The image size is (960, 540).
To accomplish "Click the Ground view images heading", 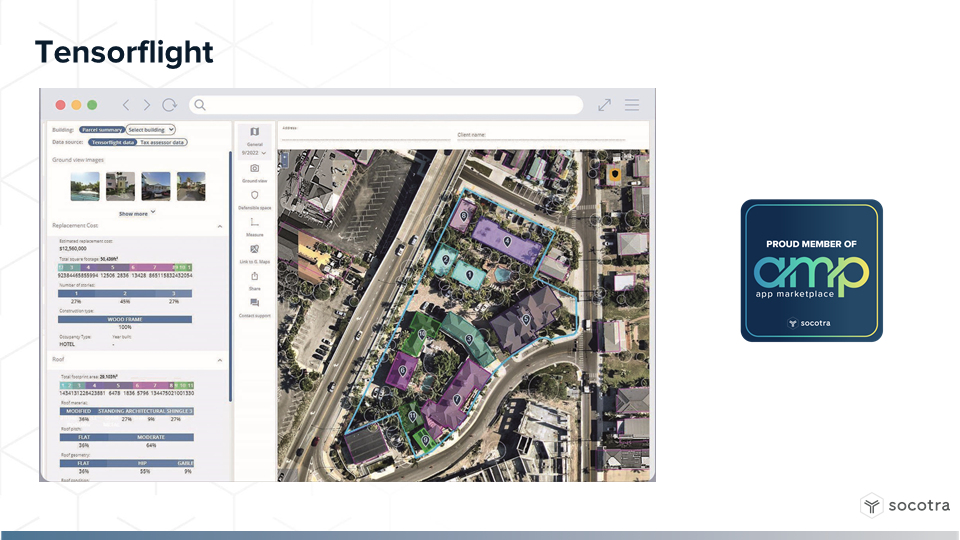I will (x=78, y=160).
